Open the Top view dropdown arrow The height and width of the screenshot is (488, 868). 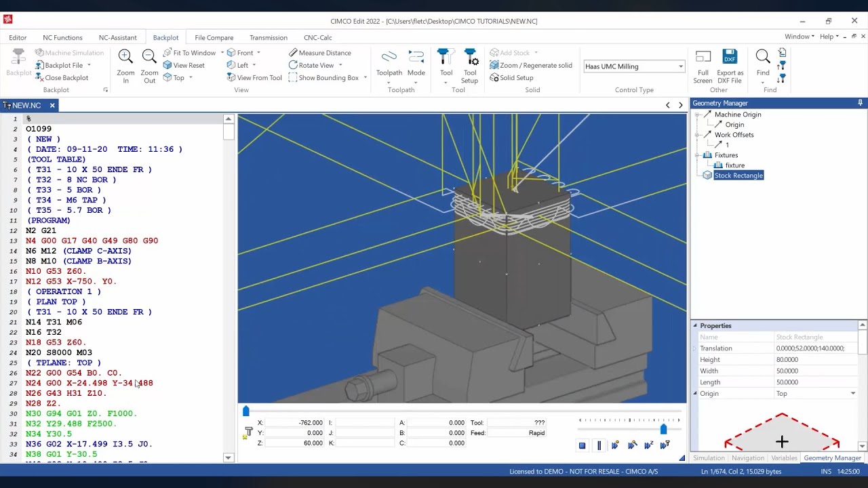click(x=191, y=77)
